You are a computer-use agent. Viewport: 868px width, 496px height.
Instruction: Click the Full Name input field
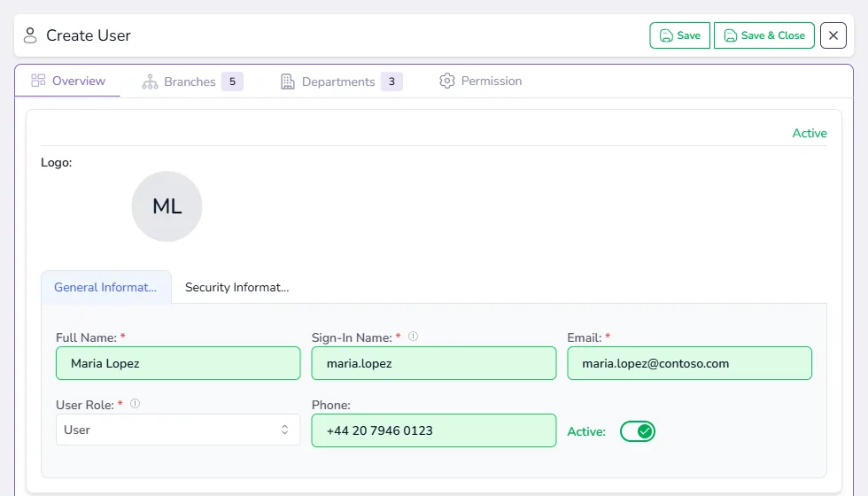pyautogui.click(x=178, y=363)
